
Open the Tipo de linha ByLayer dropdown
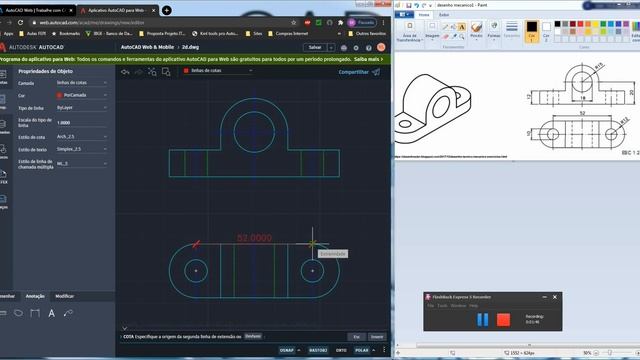[x=82, y=108]
